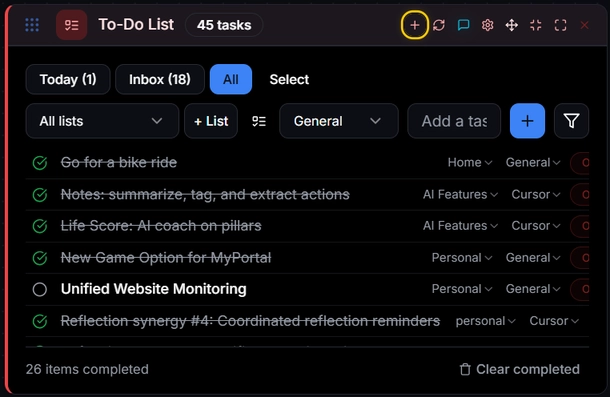Open the apps grid dots icon
This screenshot has height=397, width=610.
[x=32, y=25]
